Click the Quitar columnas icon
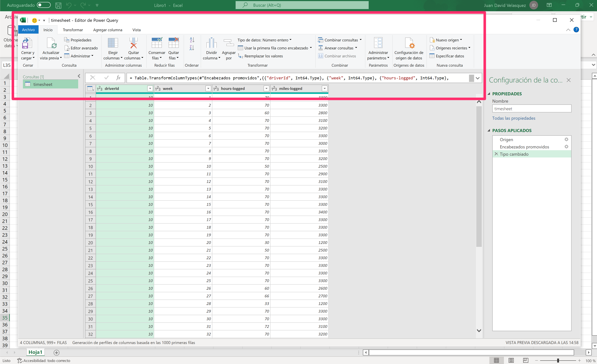Screen dimensions: 597x364 (133, 43)
